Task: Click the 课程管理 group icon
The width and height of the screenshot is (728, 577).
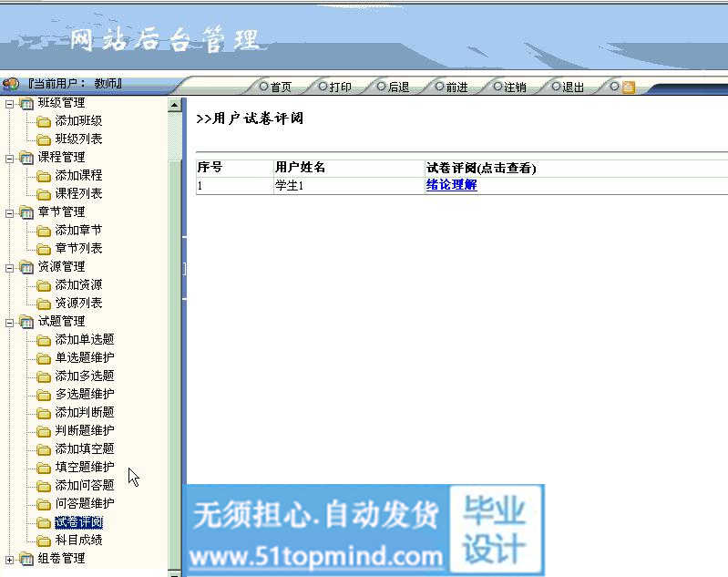Action: pos(26,159)
